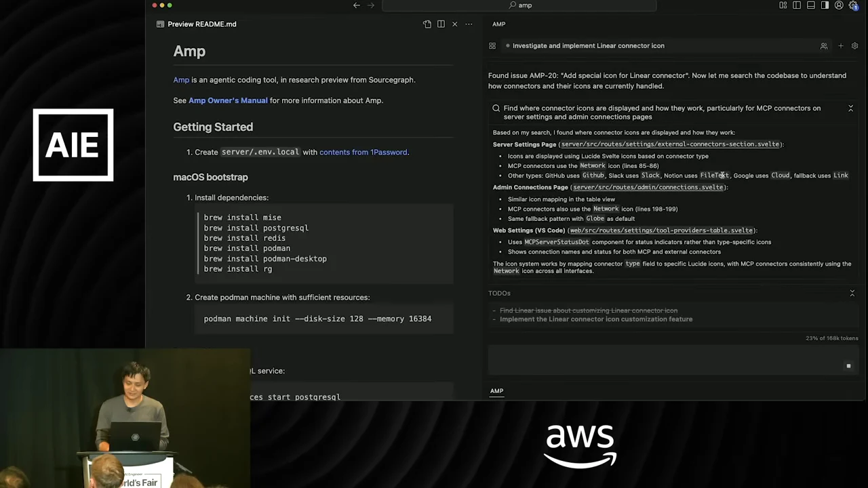Viewport: 868px width, 488px height.
Task: Toggle the primary sidebar visibility
Action: click(x=797, y=5)
